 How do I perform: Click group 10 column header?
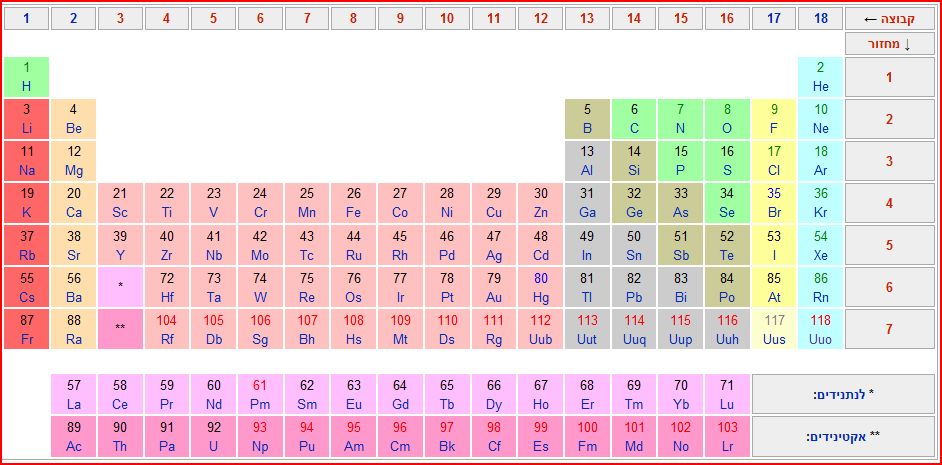(x=447, y=19)
